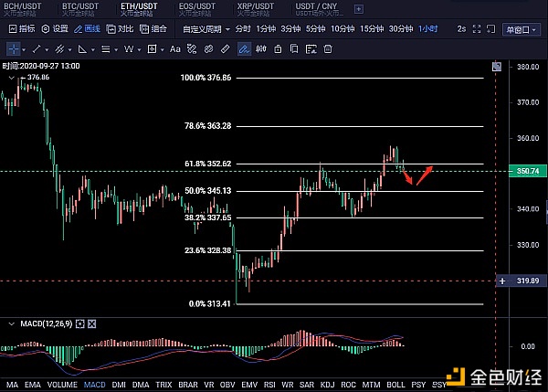Choose the parallel channel line tool
This screenshot has width=548, height=392.
click(59, 49)
